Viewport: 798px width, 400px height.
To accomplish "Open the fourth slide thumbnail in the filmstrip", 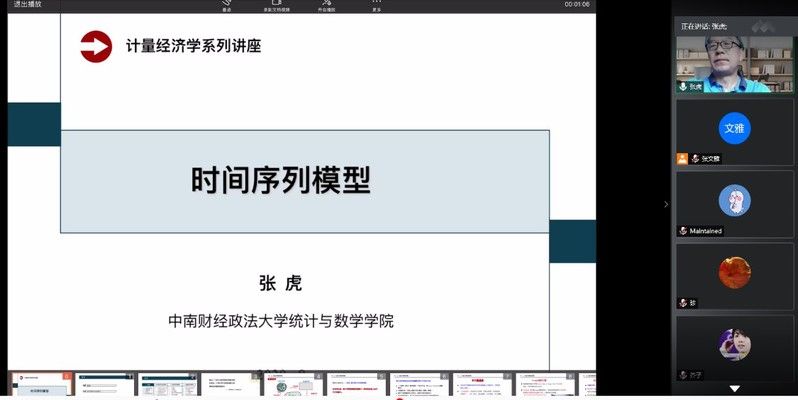I will (x=231, y=384).
